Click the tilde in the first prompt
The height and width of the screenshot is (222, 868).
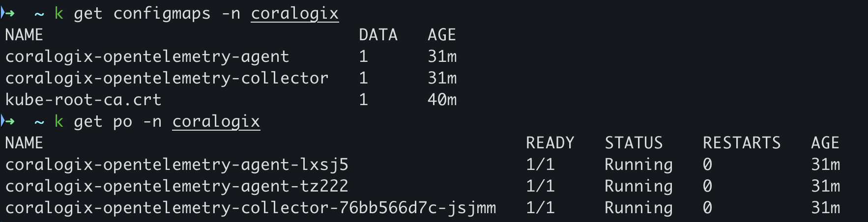(39, 14)
